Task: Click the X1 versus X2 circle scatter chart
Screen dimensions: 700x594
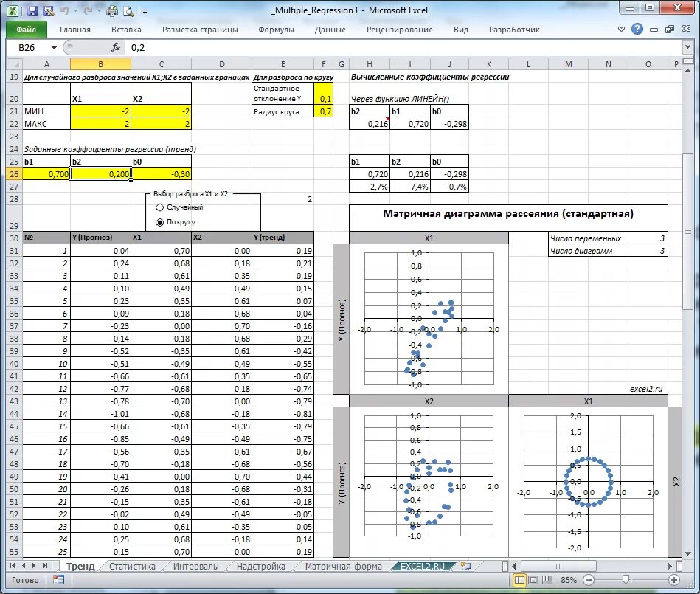Action: pyautogui.click(x=588, y=481)
